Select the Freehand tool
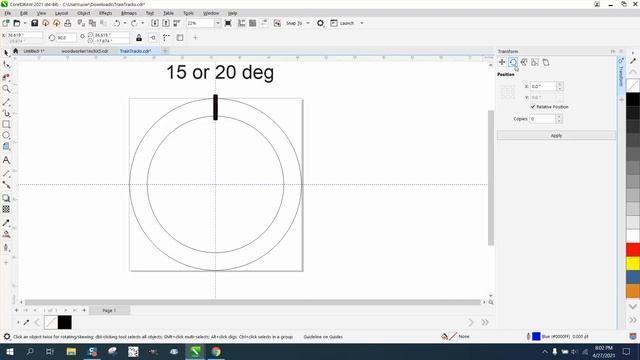The width and height of the screenshot is (640, 360). point(6,102)
